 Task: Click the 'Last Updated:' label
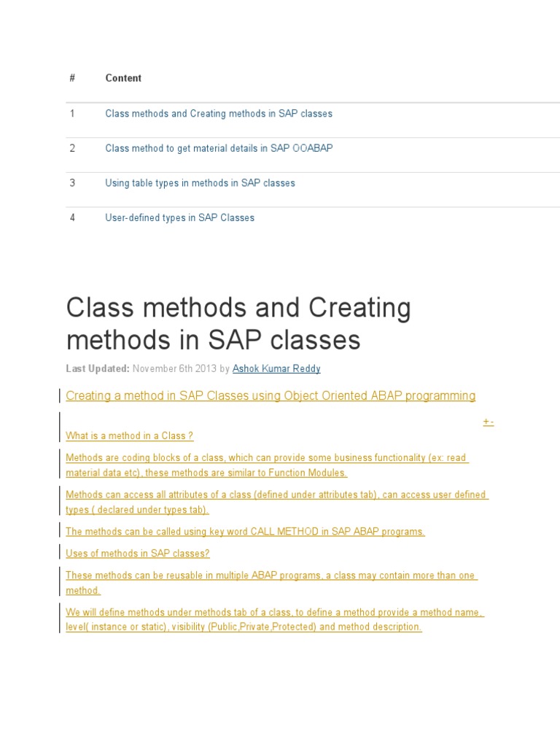tap(98, 369)
